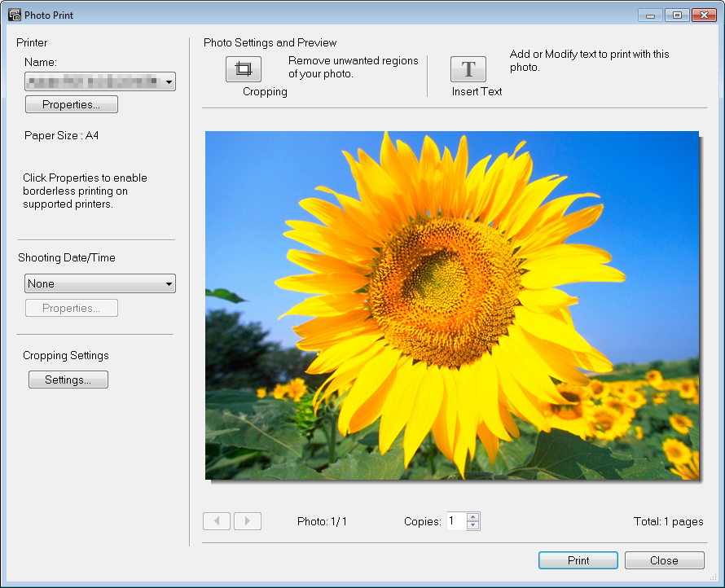Click the 'Printer' section heading
This screenshot has width=725, height=588.
pos(32,42)
